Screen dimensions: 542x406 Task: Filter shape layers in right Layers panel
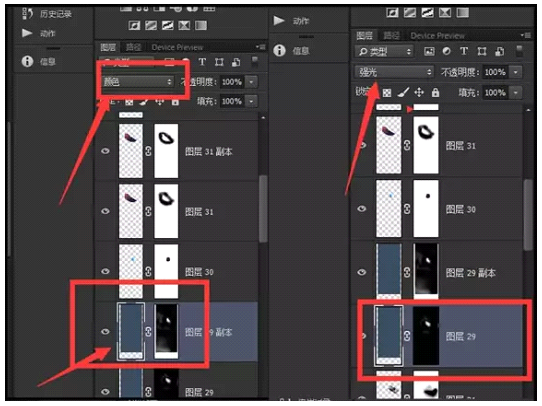coord(482,51)
